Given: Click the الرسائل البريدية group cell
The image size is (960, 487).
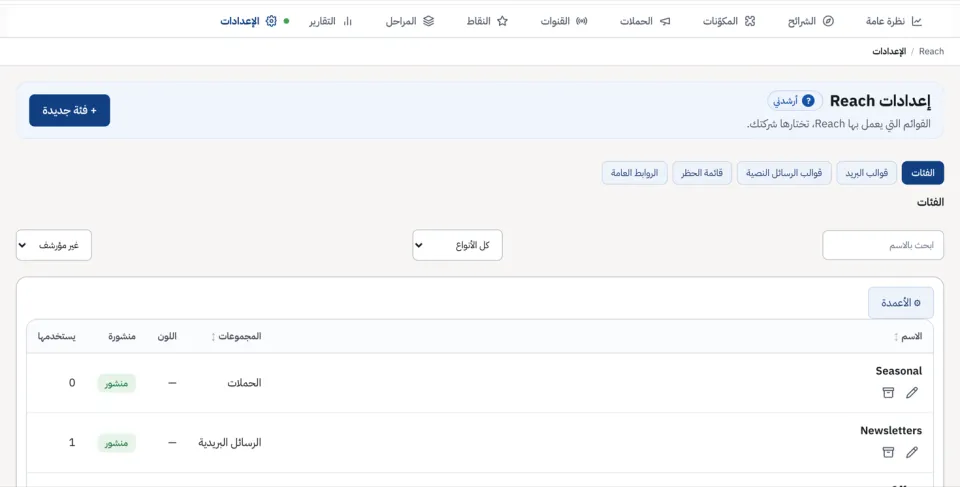Looking at the screenshot, I should point(230,442).
